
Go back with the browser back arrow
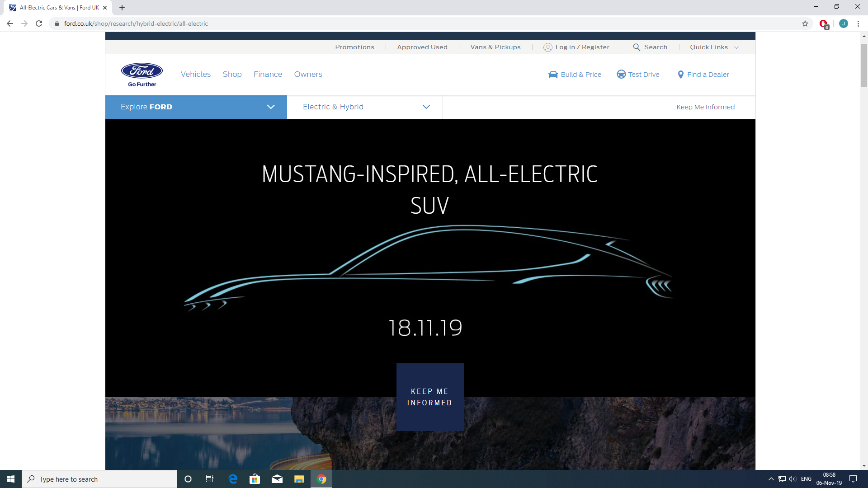pos(10,23)
